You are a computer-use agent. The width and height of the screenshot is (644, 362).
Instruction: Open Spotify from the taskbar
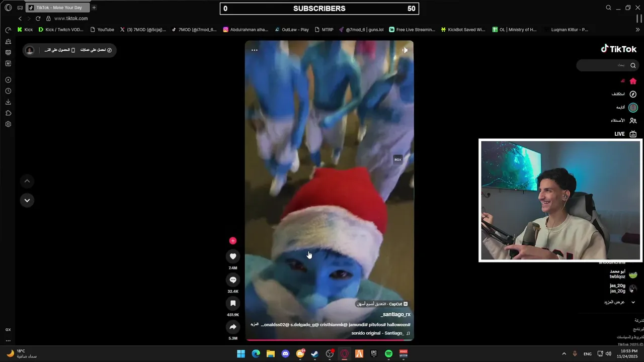click(388, 354)
